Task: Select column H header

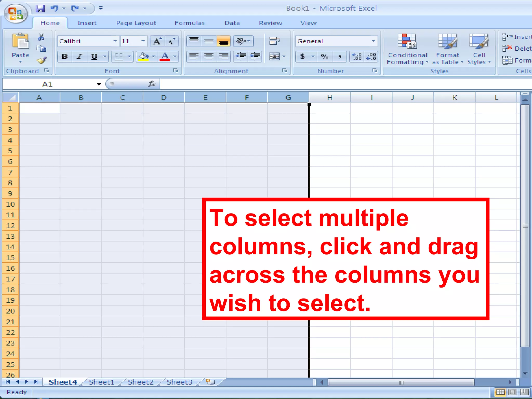Action: pyautogui.click(x=330, y=97)
